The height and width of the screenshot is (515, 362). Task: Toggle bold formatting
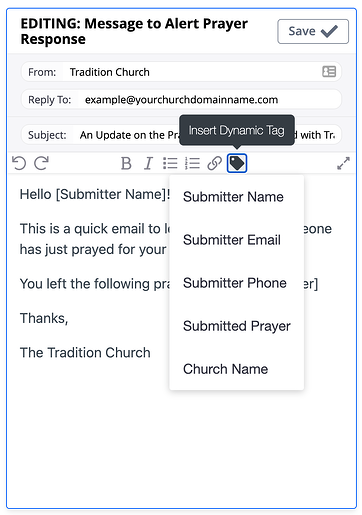(126, 163)
